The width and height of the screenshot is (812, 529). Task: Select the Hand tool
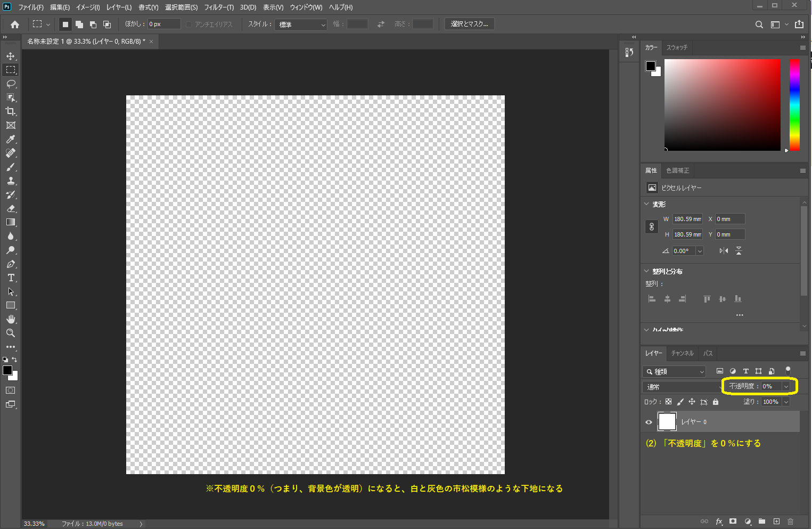click(11, 319)
